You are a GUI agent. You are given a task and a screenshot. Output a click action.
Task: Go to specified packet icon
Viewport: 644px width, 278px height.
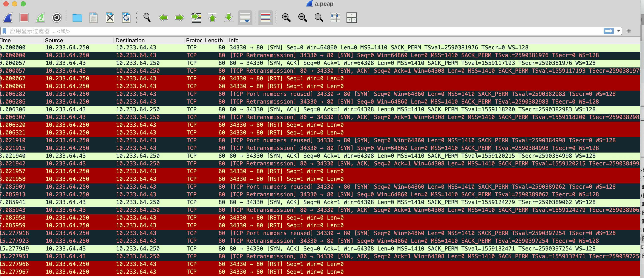pyautogui.click(x=196, y=18)
